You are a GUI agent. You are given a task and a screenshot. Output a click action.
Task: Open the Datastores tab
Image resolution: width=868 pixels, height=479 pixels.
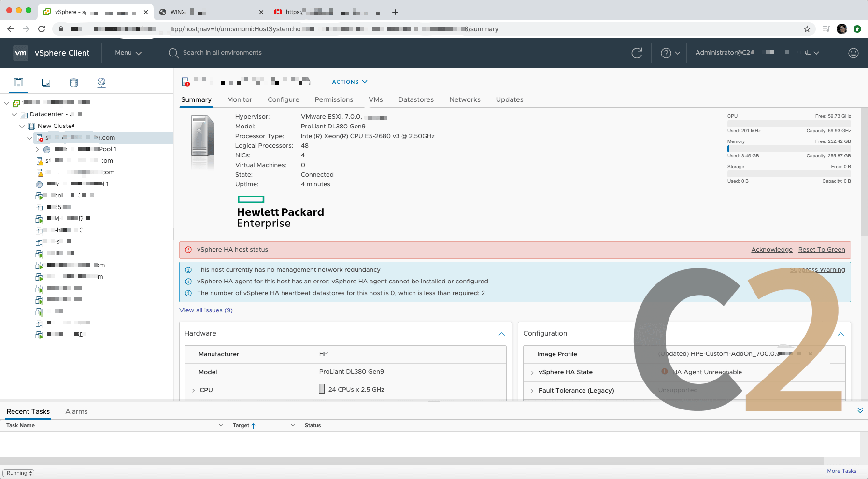(x=415, y=99)
